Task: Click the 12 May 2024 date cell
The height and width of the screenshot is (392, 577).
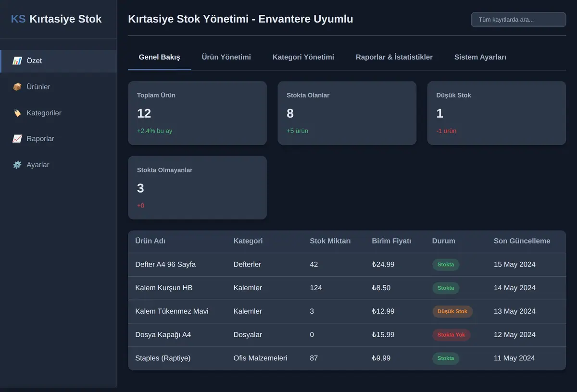Action: [x=514, y=335]
